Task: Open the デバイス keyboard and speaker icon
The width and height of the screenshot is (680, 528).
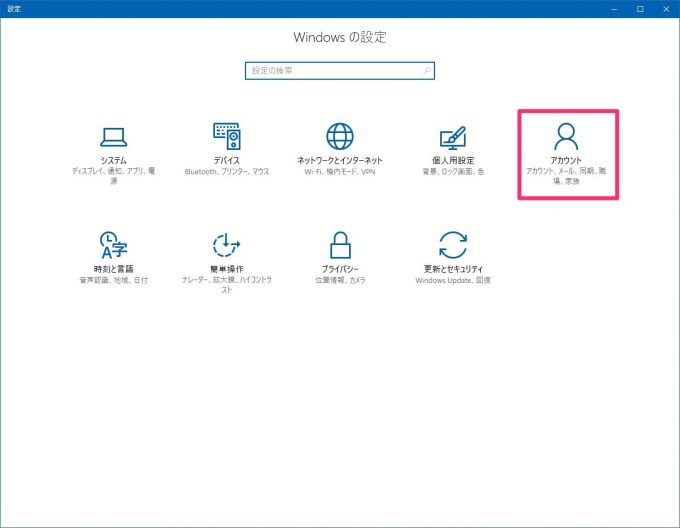Action: click(x=227, y=136)
